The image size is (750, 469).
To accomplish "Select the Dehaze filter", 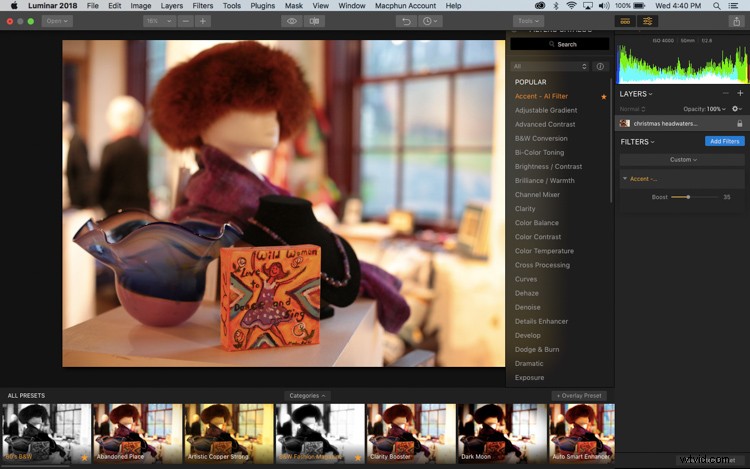I will [x=527, y=293].
